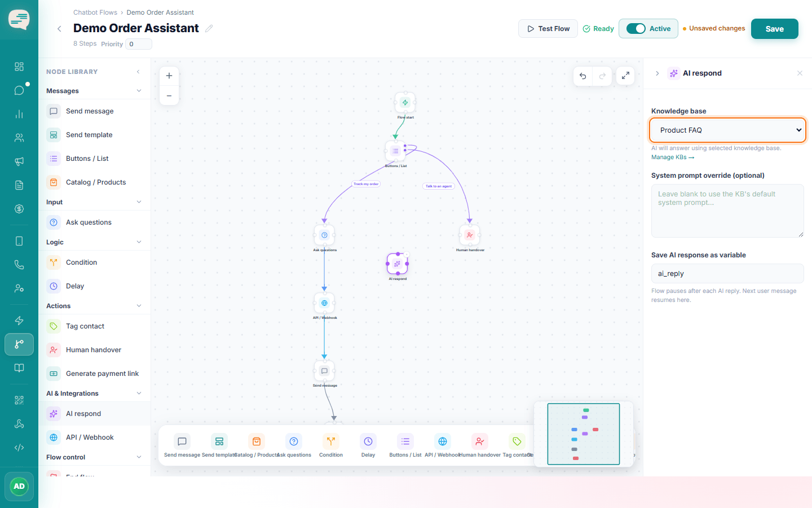812x508 pixels.
Task: Collapse the Node Library panel
Action: (139, 72)
